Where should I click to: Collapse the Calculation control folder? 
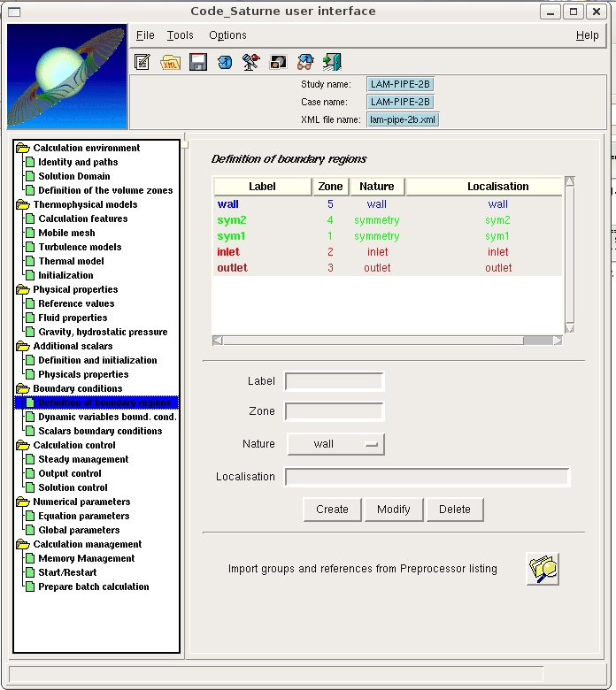22,445
